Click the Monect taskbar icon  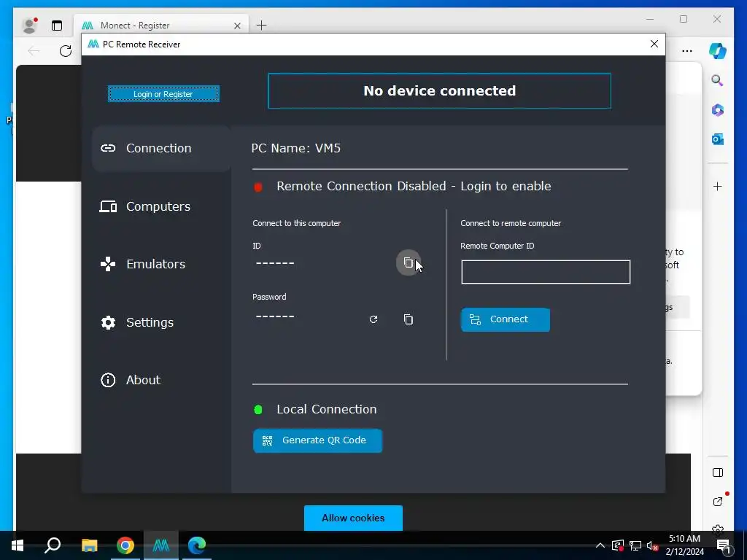click(x=161, y=545)
